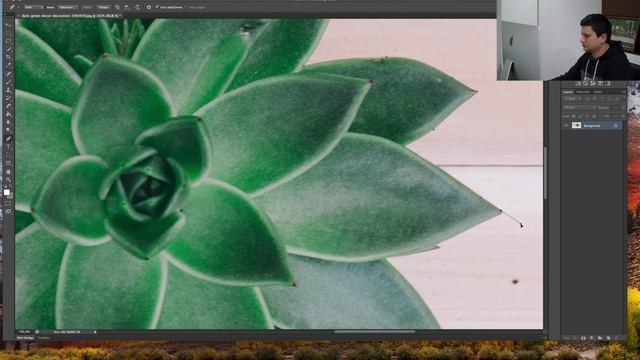Delete layer with the trash icon
This screenshot has height=360, width=640.
pyautogui.click(x=616, y=338)
